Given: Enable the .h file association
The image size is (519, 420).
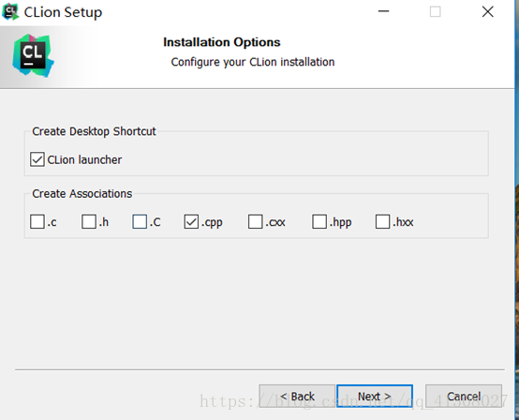Looking at the screenshot, I should [89, 221].
